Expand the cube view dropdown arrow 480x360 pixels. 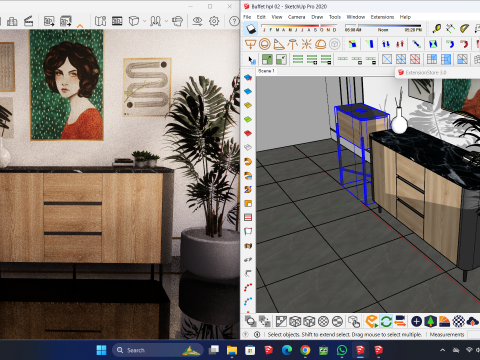[144, 21]
